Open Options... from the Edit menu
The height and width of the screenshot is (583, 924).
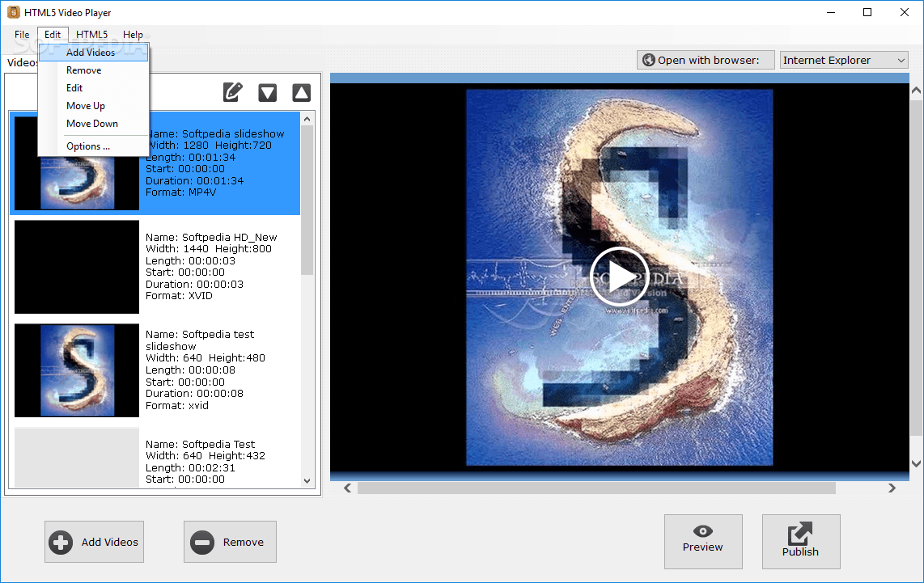point(94,146)
